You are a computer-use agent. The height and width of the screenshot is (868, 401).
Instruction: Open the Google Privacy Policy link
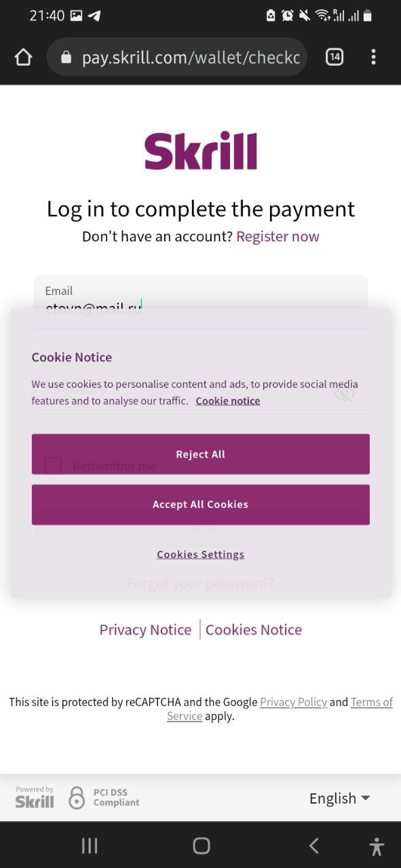[x=293, y=702]
